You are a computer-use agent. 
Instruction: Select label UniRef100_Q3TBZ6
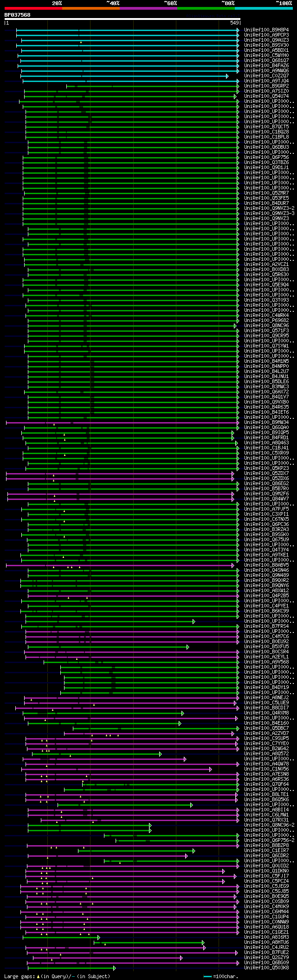coord(266,163)
